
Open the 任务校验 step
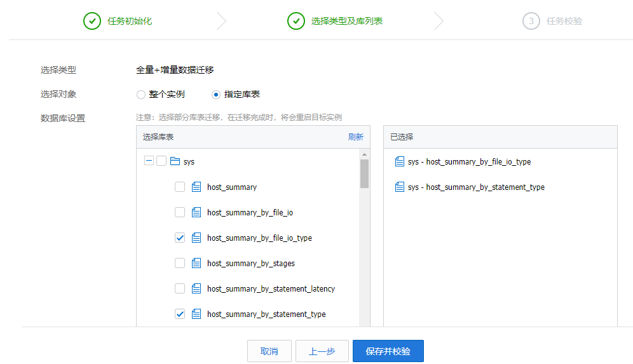(x=564, y=21)
